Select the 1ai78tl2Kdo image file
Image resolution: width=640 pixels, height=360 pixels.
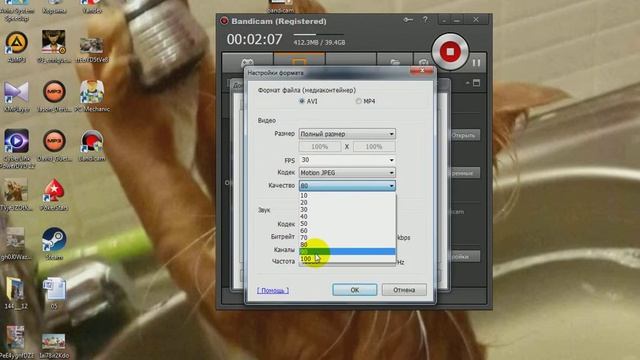click(x=54, y=345)
